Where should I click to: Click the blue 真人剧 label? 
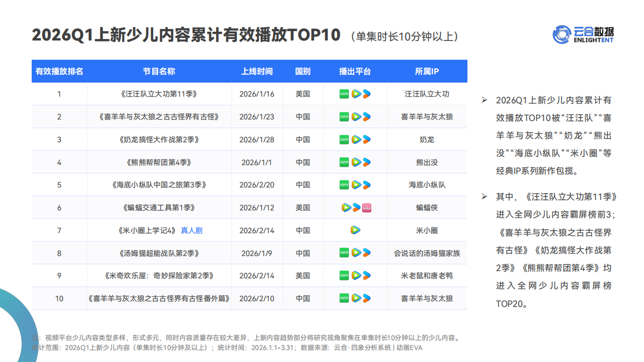click(192, 230)
